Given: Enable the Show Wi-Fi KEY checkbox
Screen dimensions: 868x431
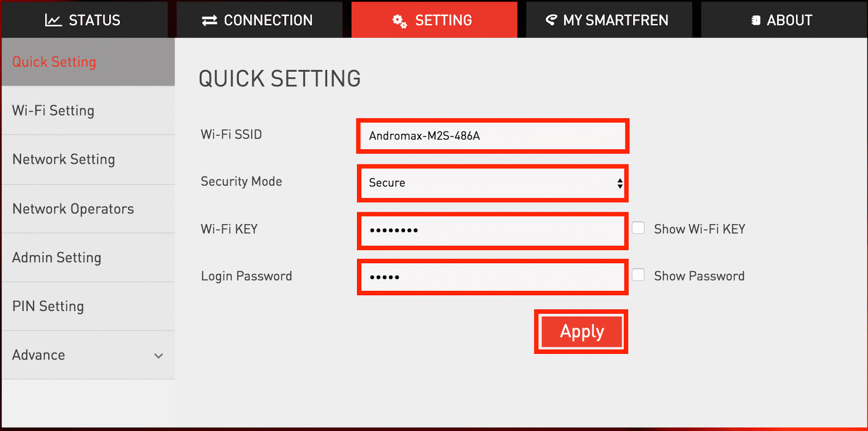Looking at the screenshot, I should [x=639, y=228].
